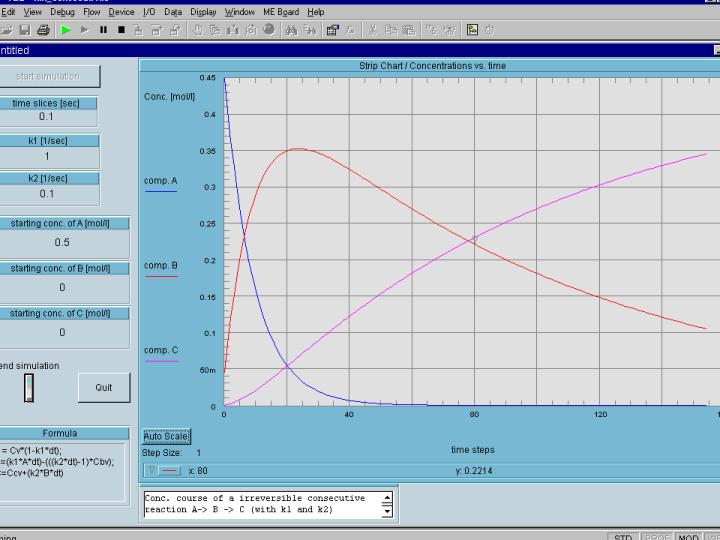Select starting conc. of A value field

click(62, 242)
